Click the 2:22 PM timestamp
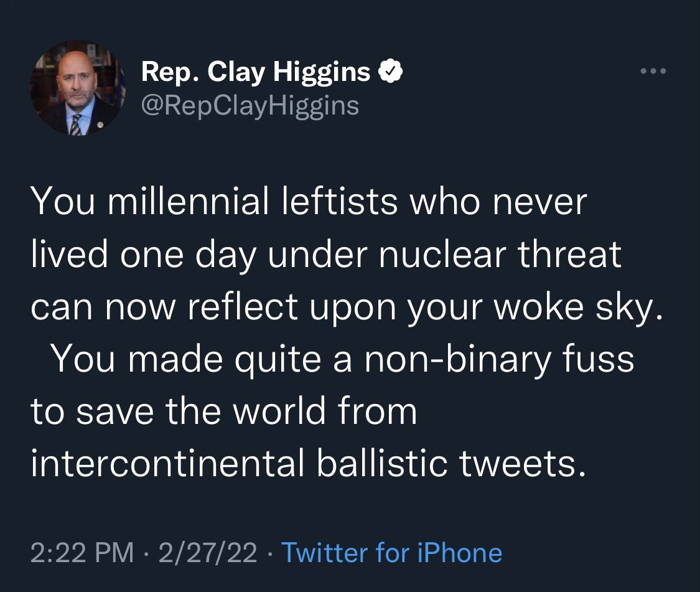Viewport: 700px width, 592px height. (83, 552)
